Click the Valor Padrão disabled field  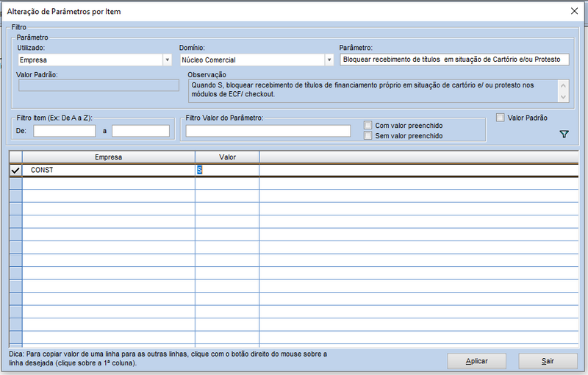pyautogui.click(x=98, y=85)
